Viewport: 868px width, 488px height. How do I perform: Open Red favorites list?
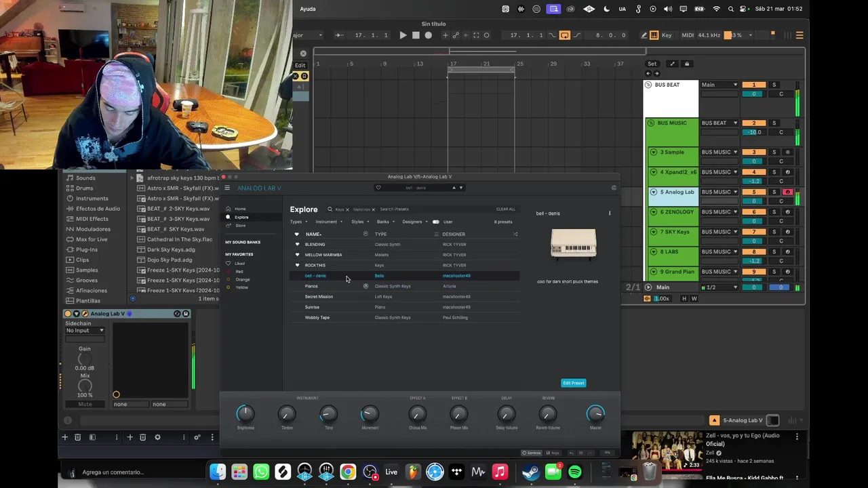pos(238,271)
